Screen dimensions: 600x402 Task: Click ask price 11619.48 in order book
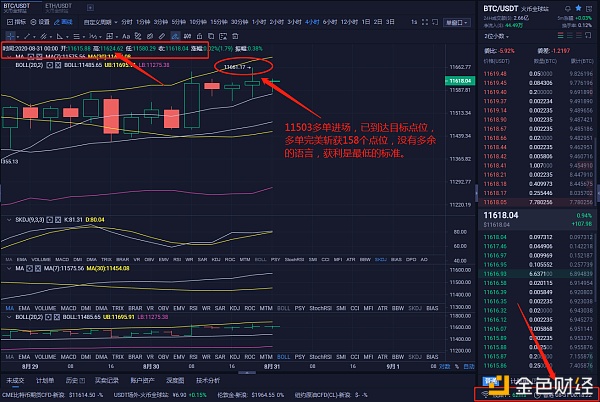point(495,74)
